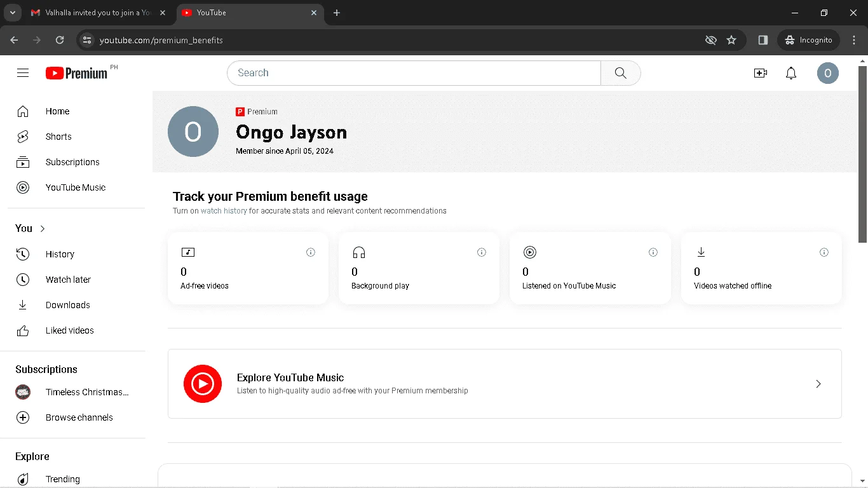
Task: Open the notifications bell
Action: (x=791, y=73)
